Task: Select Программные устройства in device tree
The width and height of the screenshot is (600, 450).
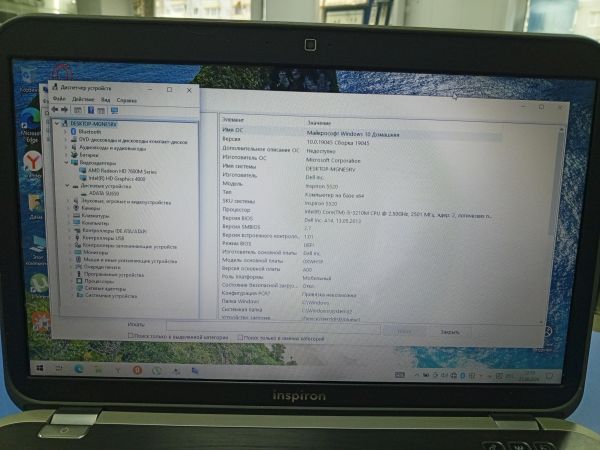Action: click(x=114, y=275)
